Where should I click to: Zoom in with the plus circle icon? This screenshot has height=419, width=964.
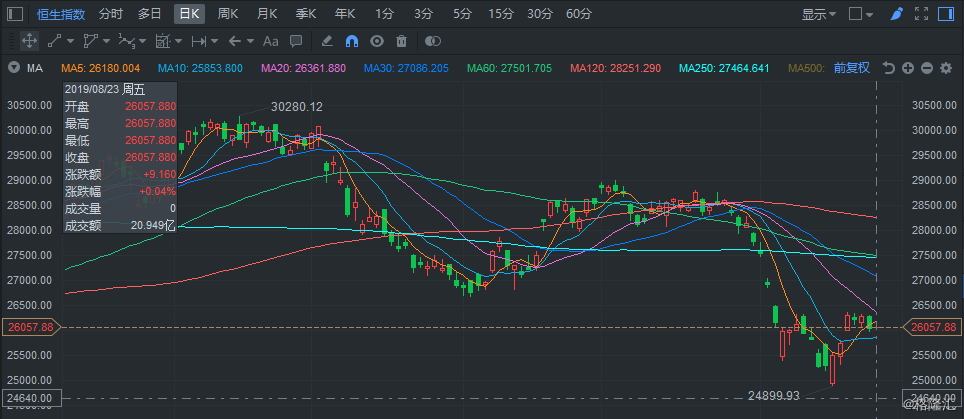coord(907,68)
